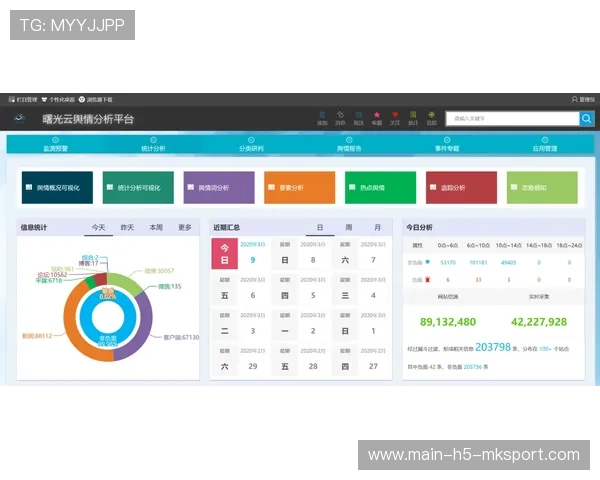Expand the 舆情报告 navigation menu
600x480 pixels.
point(349,147)
